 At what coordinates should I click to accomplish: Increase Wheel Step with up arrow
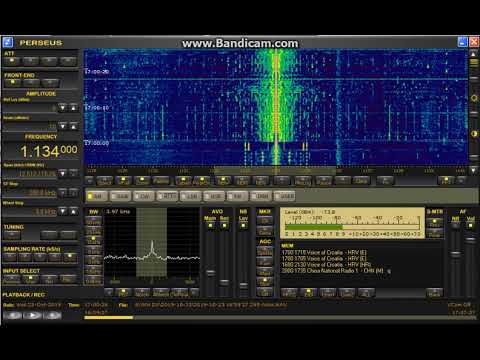point(74,211)
